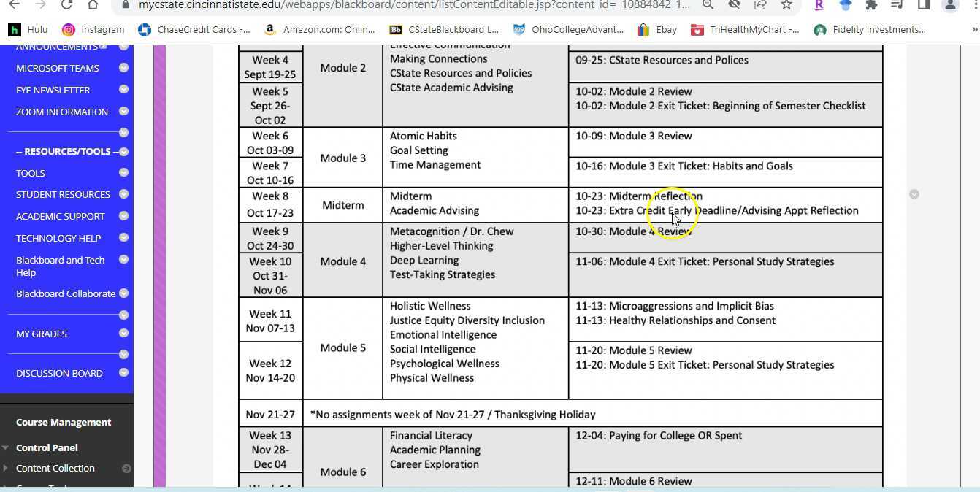Toggle availability circle next to FYE NEWSLETTER
This screenshot has width=980, height=492.
pos(123,90)
